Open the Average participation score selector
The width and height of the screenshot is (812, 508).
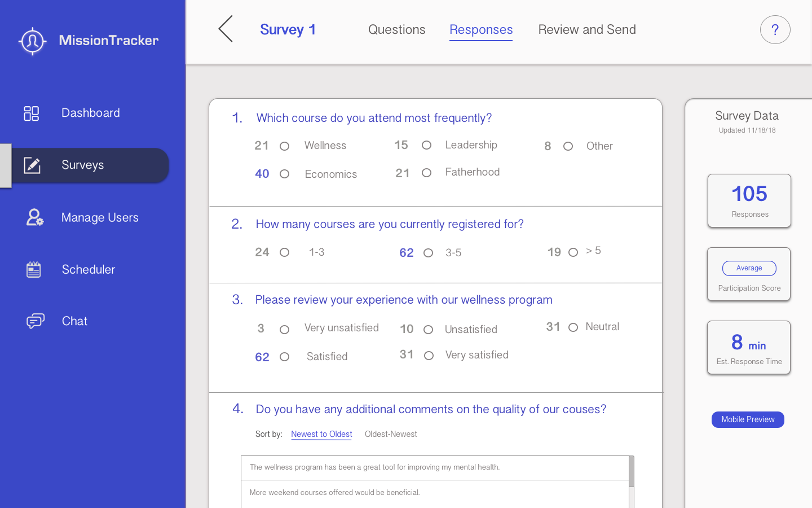click(x=749, y=268)
